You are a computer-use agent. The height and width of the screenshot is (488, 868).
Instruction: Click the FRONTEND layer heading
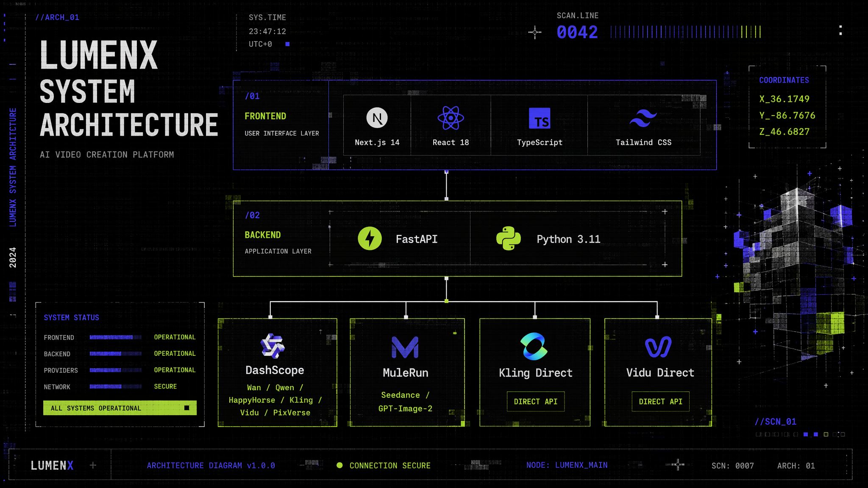(x=265, y=116)
